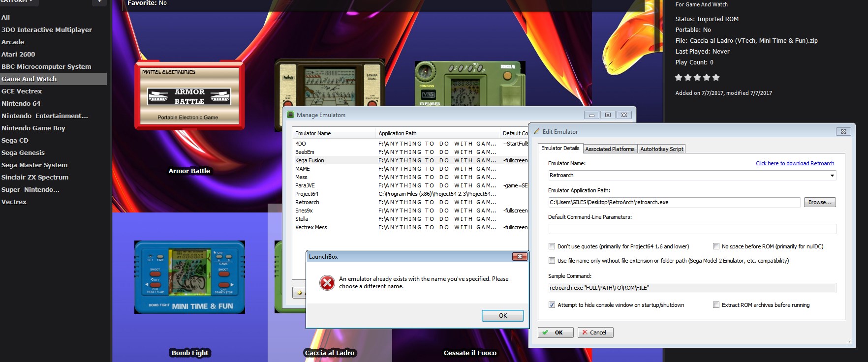Sort by the Application Path column header

click(x=437, y=133)
